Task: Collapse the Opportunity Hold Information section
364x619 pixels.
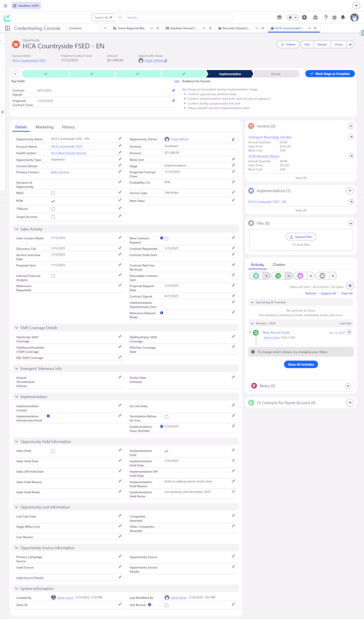Action: coord(17,441)
